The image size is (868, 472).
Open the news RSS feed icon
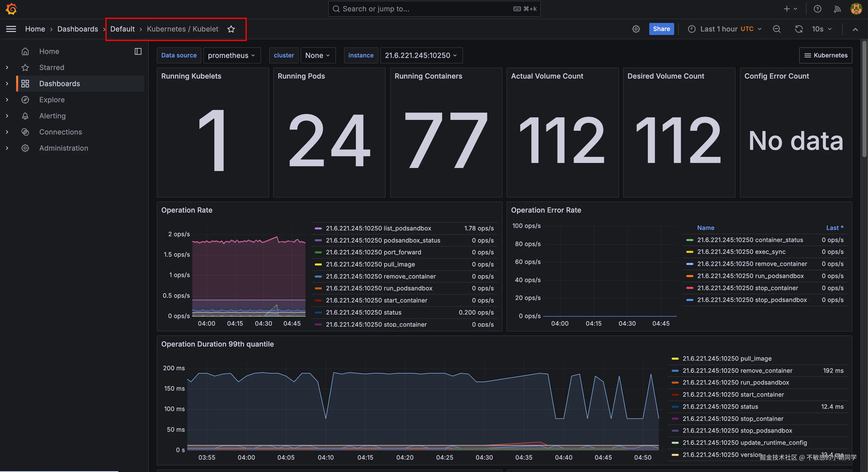[x=837, y=9]
